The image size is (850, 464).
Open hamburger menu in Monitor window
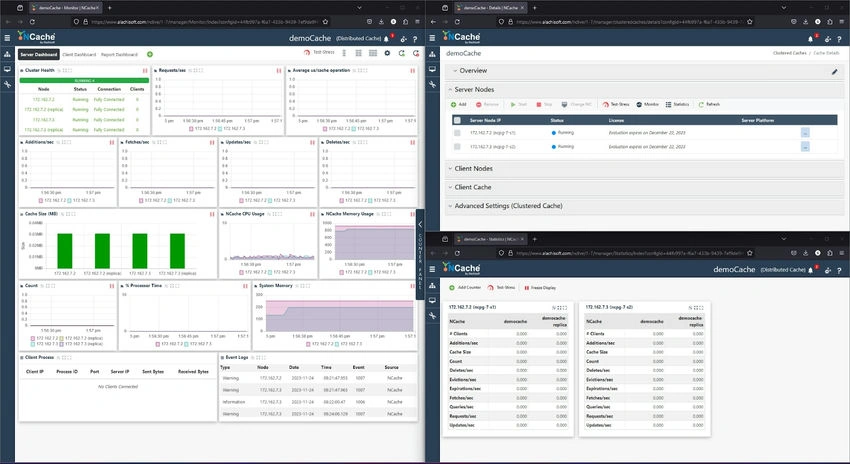point(7,38)
